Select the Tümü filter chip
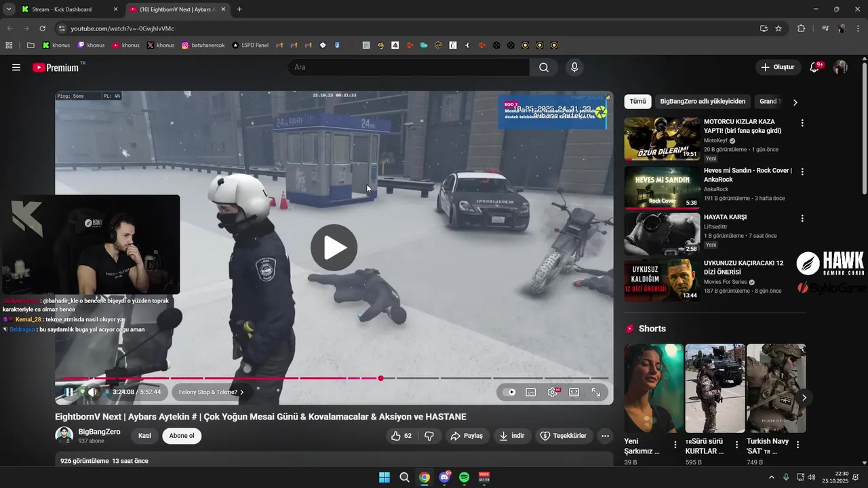 pyautogui.click(x=637, y=102)
